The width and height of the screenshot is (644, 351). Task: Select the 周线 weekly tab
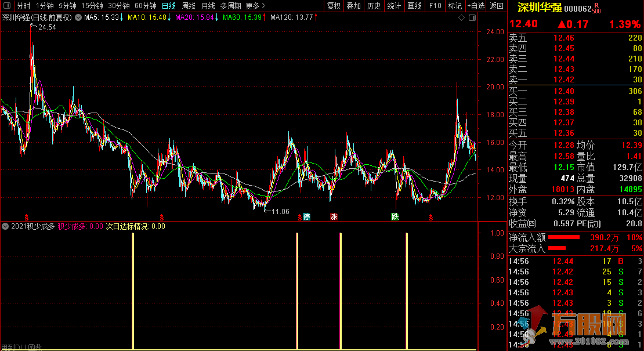pos(188,6)
